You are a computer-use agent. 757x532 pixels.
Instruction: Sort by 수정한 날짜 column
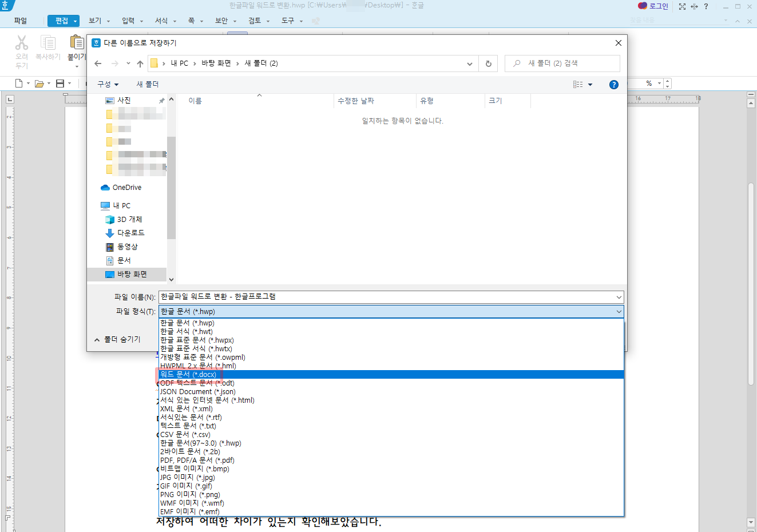[356, 101]
